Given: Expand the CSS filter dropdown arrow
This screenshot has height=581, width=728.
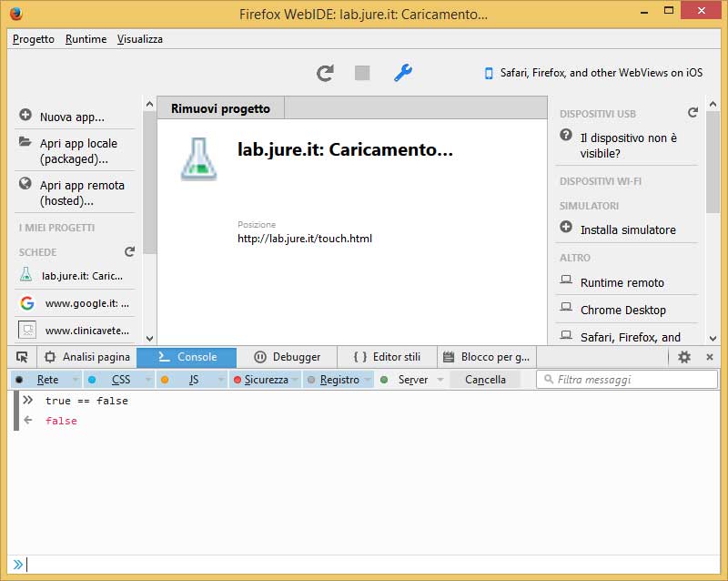Looking at the screenshot, I should coord(148,380).
